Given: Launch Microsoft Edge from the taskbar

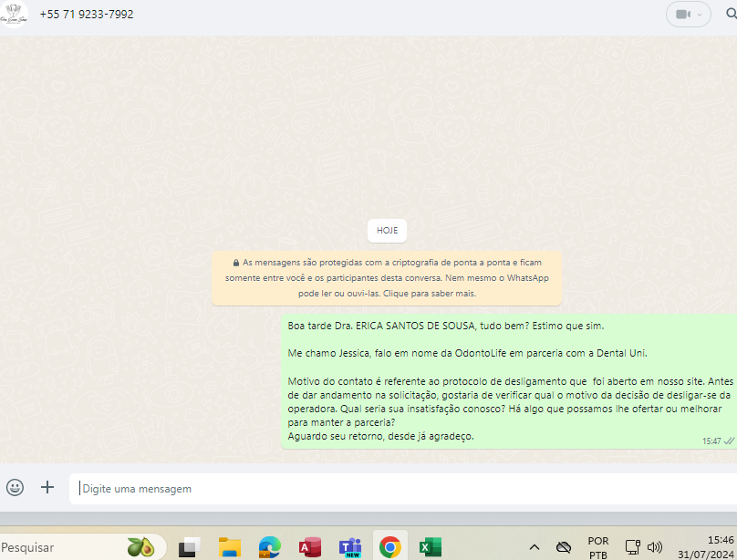Looking at the screenshot, I should pyautogui.click(x=270, y=547).
